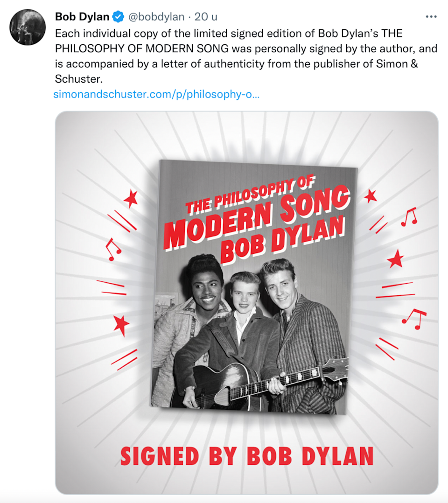The width and height of the screenshot is (448, 503).
Task: Open the book cover image
Action: (253, 287)
